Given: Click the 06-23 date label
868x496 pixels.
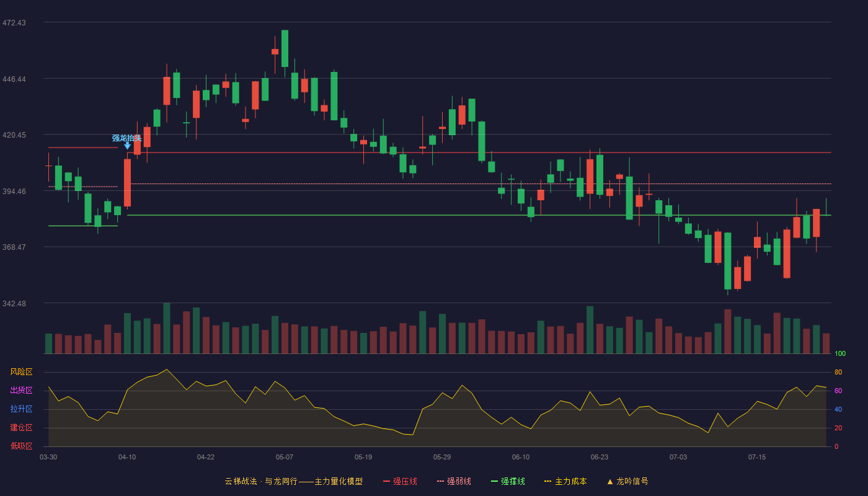Looking at the screenshot, I should (600, 457).
